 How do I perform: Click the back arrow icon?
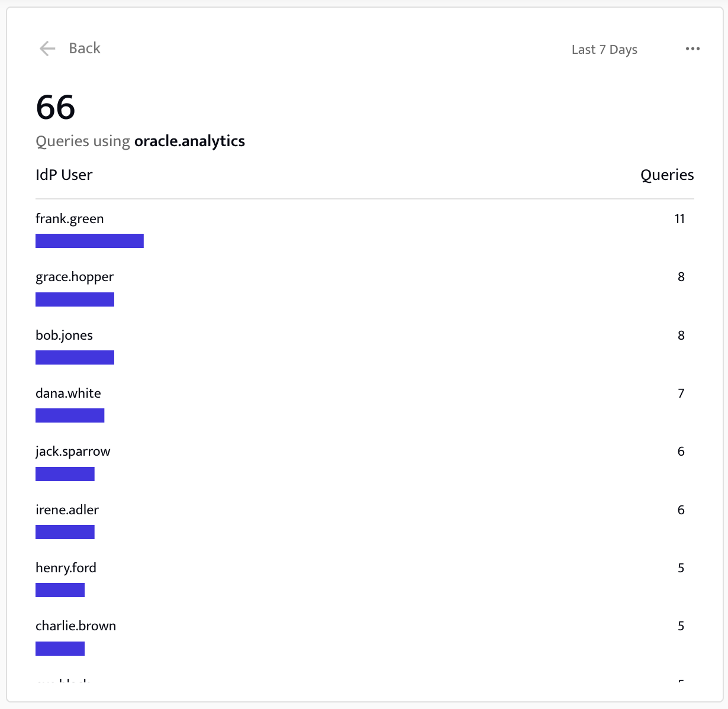tap(46, 48)
